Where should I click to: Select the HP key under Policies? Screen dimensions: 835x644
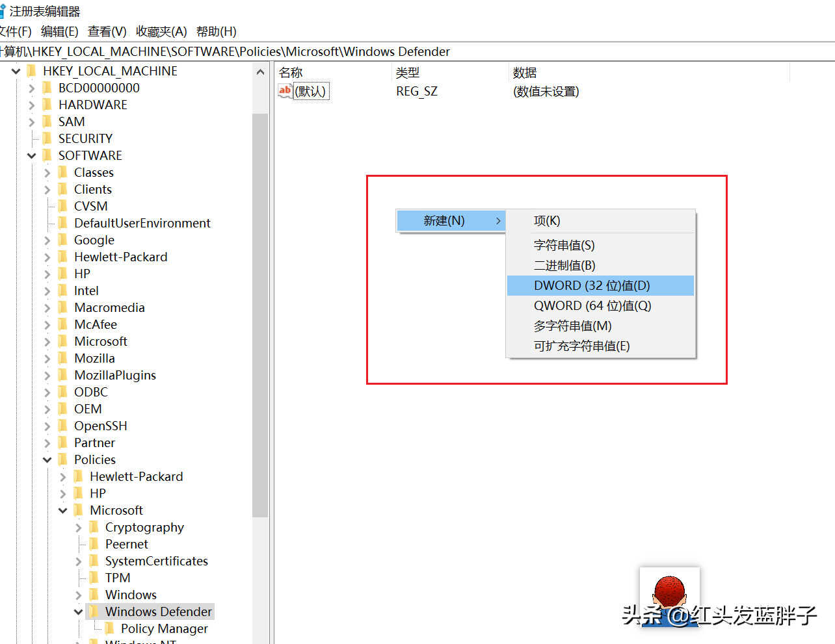coord(98,493)
